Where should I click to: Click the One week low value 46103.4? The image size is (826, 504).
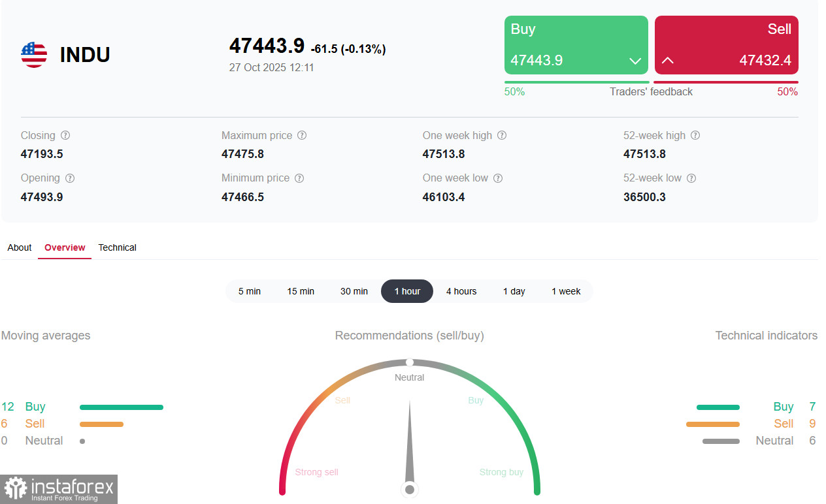tap(444, 197)
